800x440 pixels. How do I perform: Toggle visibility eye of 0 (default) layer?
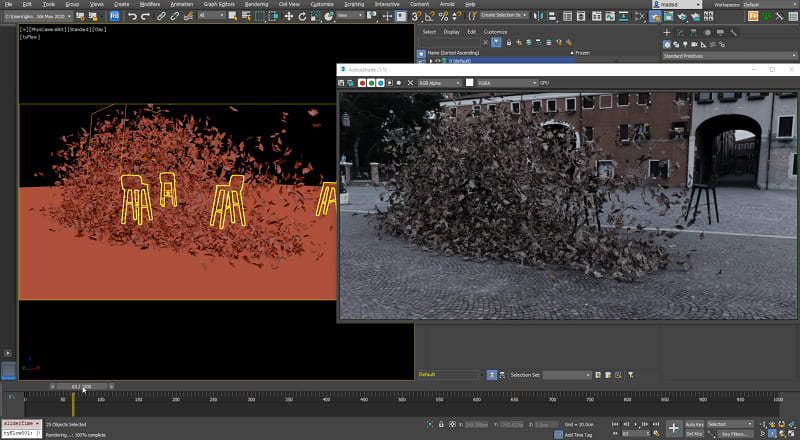pyautogui.click(x=437, y=61)
